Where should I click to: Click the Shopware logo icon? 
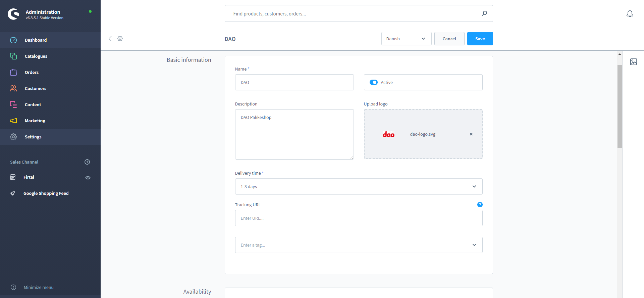point(13,14)
